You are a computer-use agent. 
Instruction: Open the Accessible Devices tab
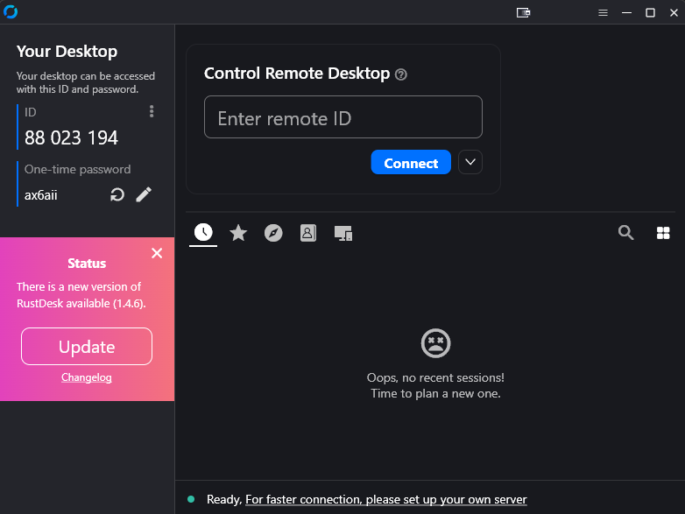tap(343, 233)
